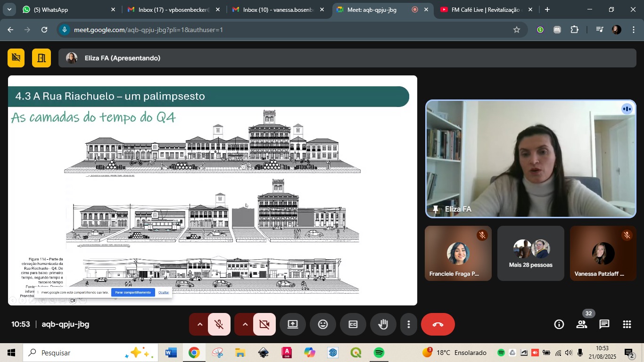Toggle closed captions
This screenshot has width=644, height=362.
pos(353,324)
